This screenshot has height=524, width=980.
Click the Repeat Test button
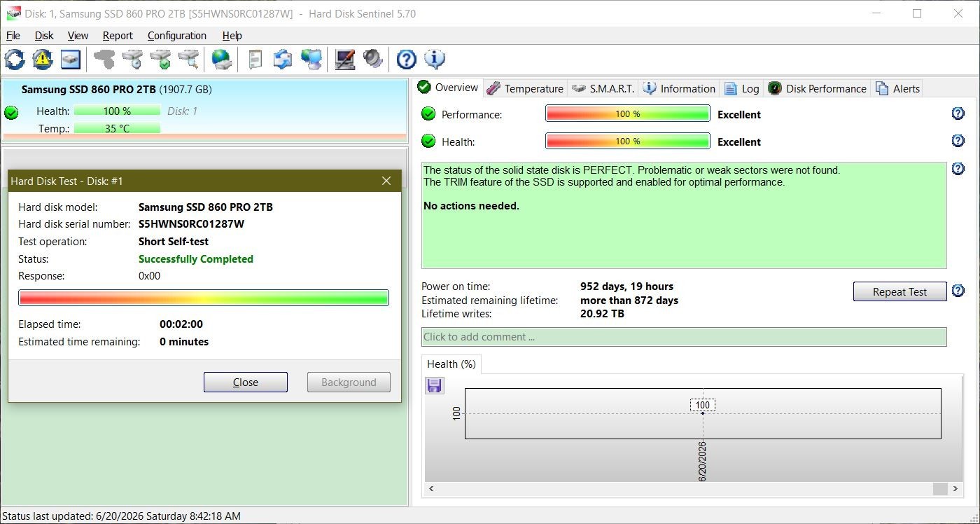[x=899, y=291]
